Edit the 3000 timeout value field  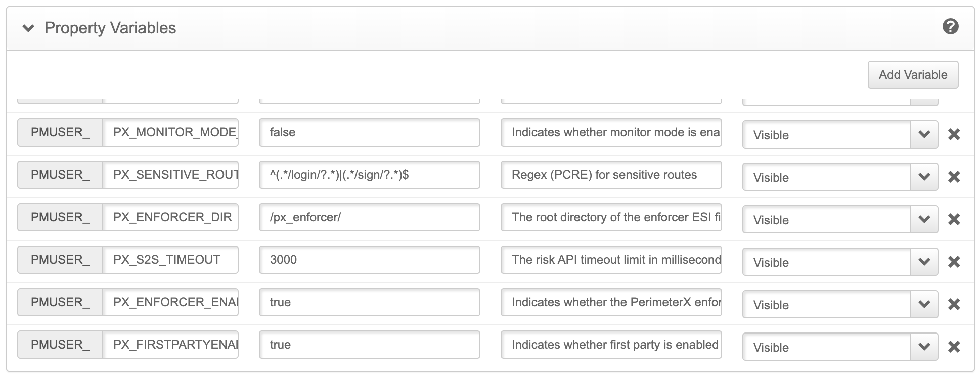coord(369,260)
